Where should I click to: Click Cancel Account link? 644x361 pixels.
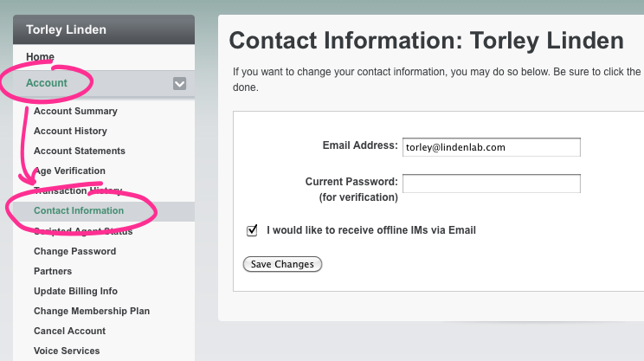(x=69, y=331)
